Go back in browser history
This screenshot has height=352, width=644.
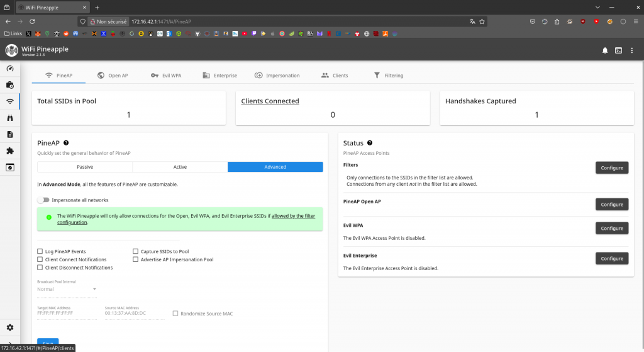click(8, 21)
